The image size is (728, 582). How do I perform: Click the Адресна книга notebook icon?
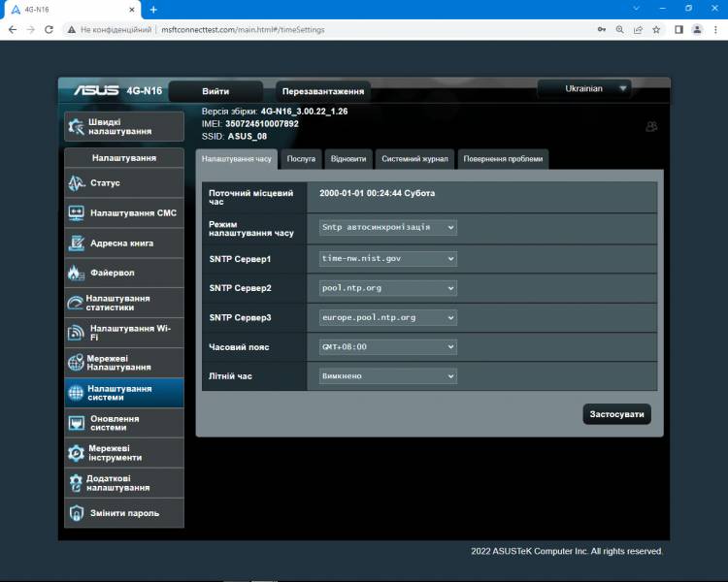tap(76, 242)
